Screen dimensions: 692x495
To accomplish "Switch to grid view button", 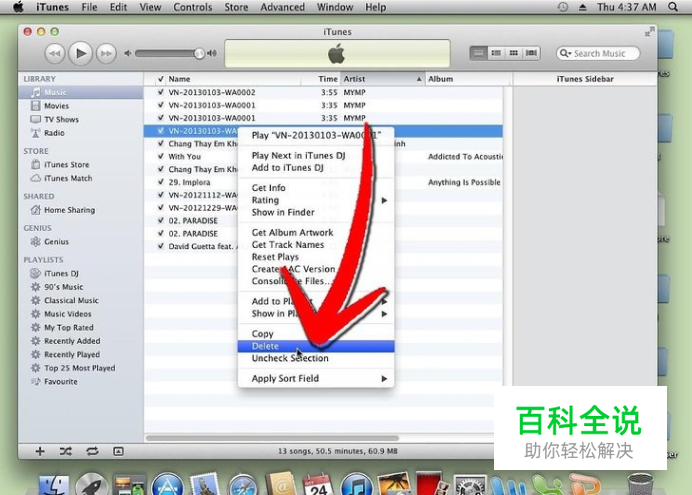I will click(x=513, y=53).
